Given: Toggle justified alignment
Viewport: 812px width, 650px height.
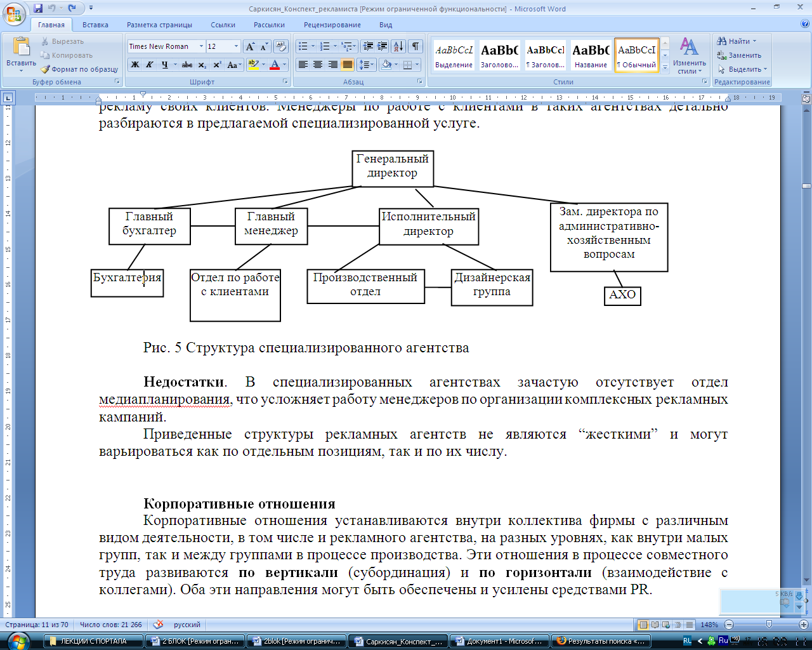Looking at the screenshot, I should (348, 65).
